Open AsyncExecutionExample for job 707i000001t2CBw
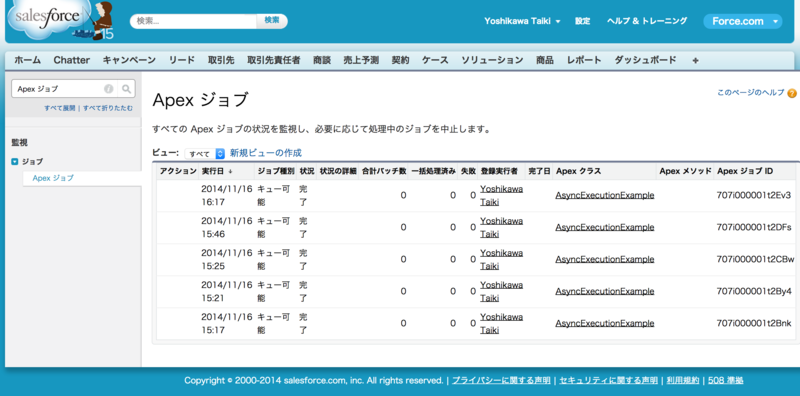The height and width of the screenshot is (396, 800). point(605,259)
